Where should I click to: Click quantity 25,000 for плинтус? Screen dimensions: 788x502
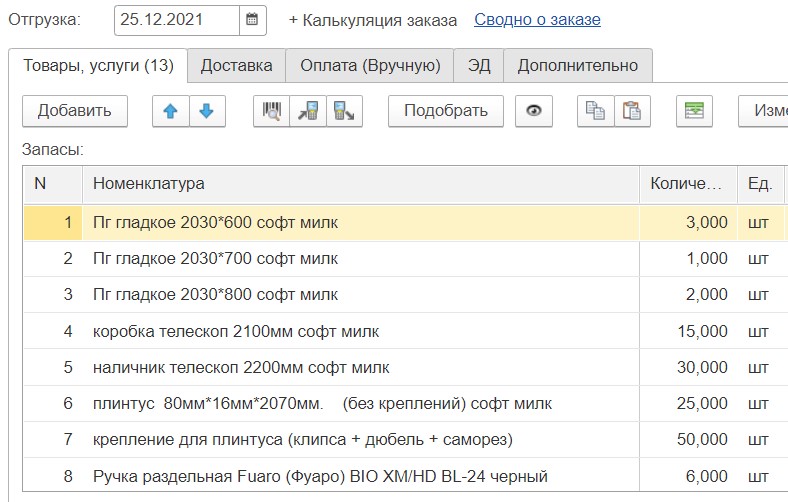(x=688, y=404)
